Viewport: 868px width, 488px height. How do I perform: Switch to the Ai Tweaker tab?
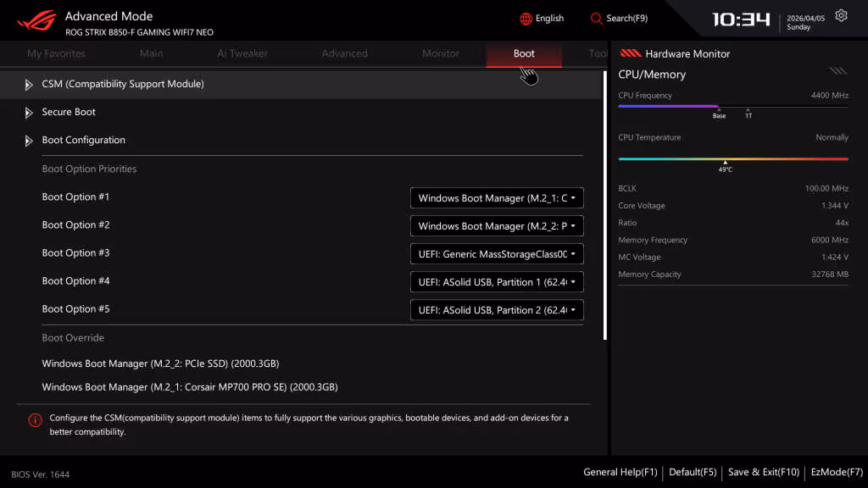(242, 53)
